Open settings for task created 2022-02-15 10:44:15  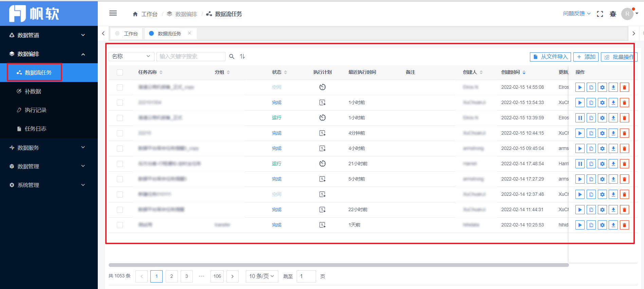(x=602, y=133)
